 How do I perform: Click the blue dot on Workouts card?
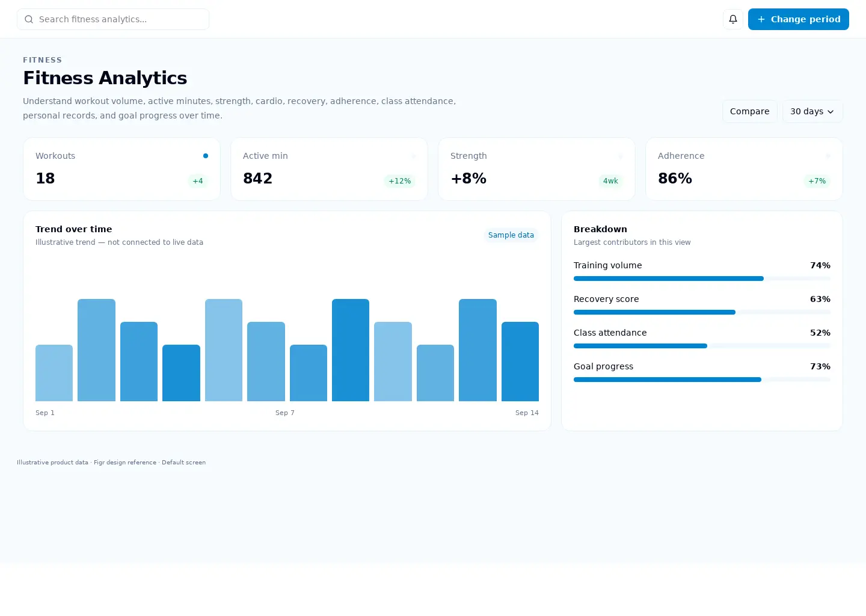(206, 156)
